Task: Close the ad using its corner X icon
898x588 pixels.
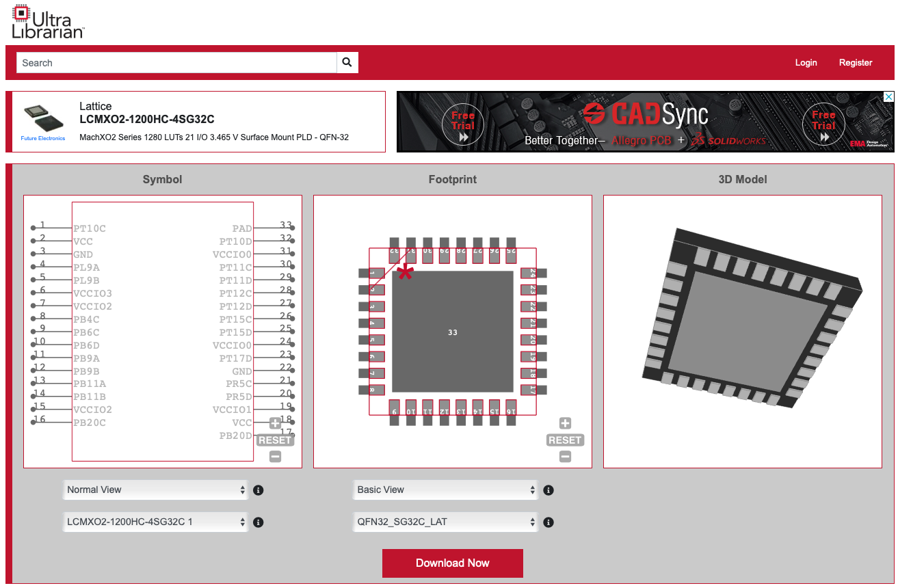Action: point(888,96)
